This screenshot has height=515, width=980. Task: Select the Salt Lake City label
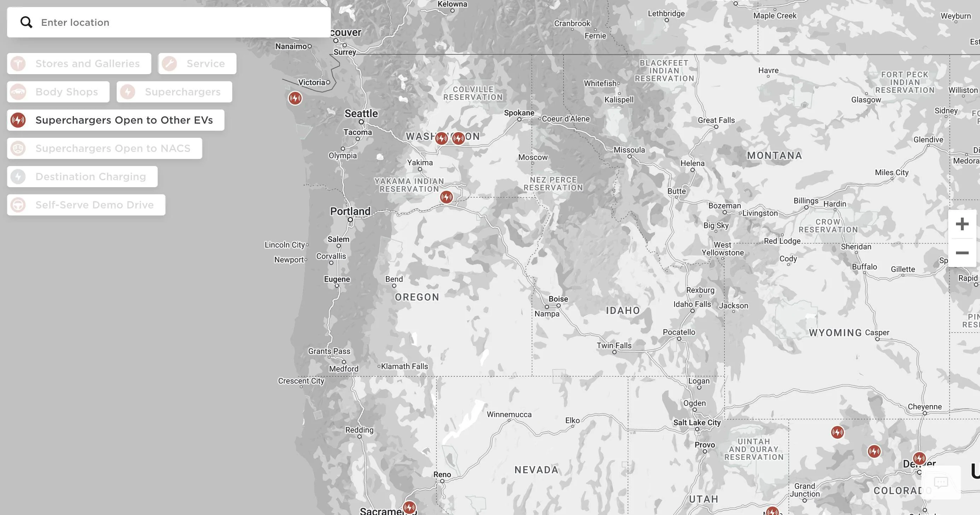click(x=697, y=423)
